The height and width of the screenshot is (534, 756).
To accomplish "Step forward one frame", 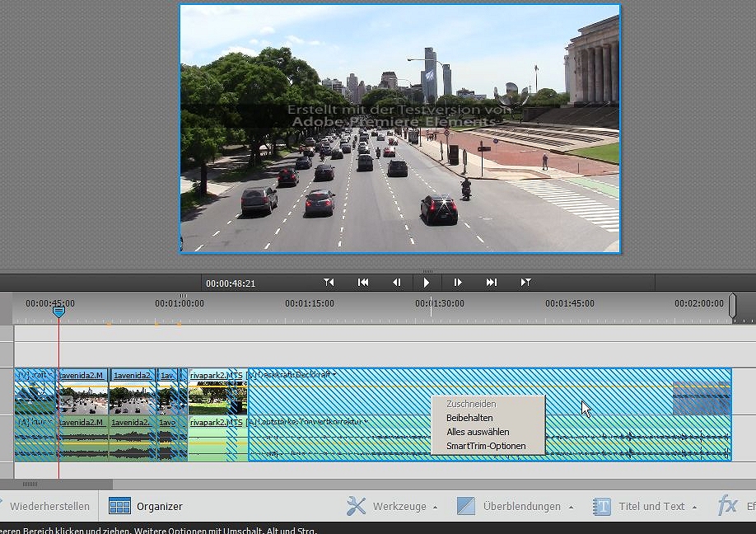I will [458, 282].
